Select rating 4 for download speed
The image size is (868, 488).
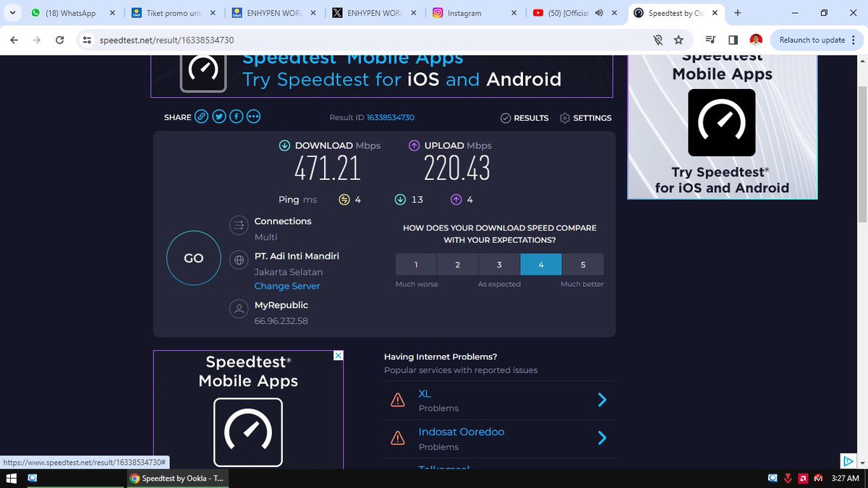click(541, 265)
